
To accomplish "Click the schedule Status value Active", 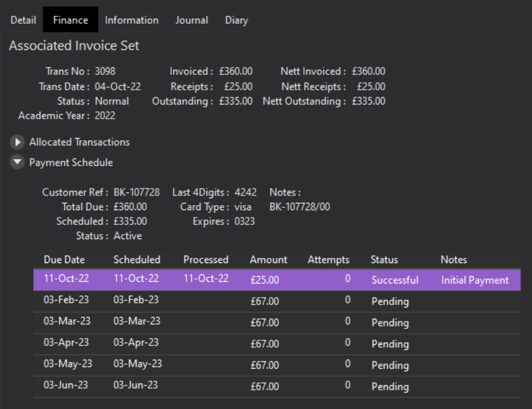I will click(x=128, y=236).
